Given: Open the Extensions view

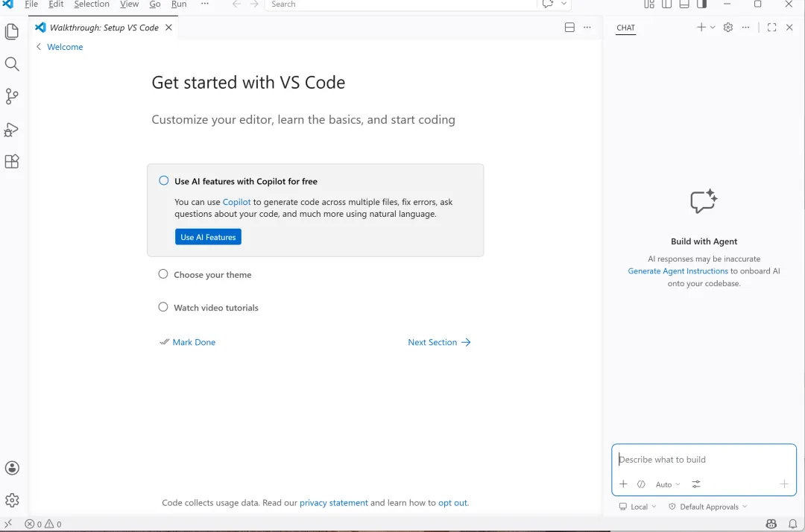Looking at the screenshot, I should coord(12,162).
